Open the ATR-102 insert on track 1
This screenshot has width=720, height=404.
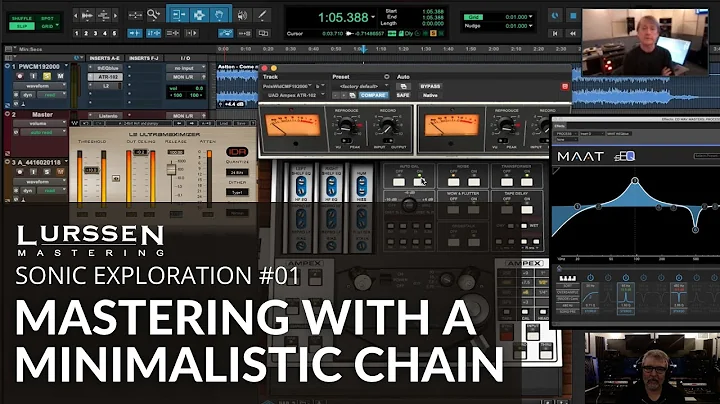108,77
